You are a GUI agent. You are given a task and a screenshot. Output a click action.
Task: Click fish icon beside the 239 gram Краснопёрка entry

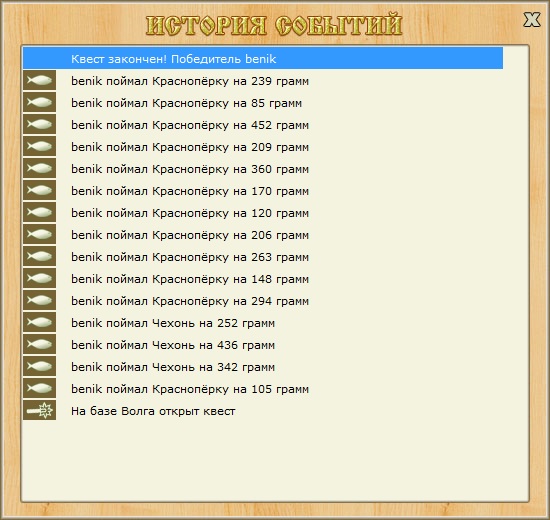[39, 80]
